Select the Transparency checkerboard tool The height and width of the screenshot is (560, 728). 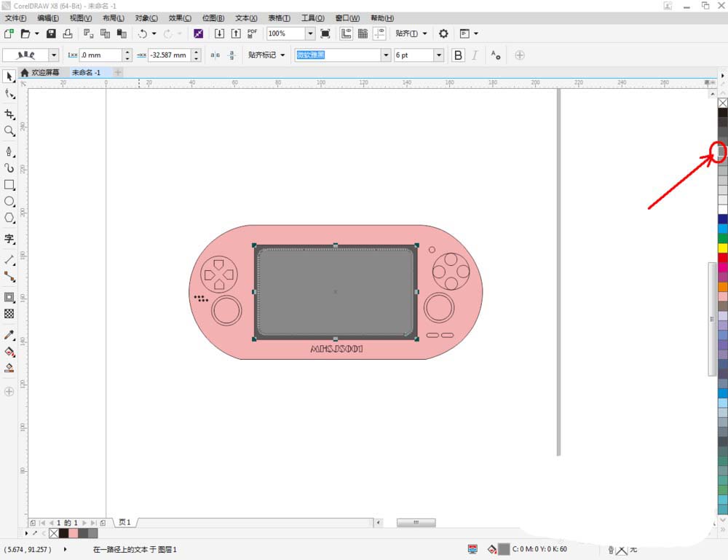coord(9,314)
